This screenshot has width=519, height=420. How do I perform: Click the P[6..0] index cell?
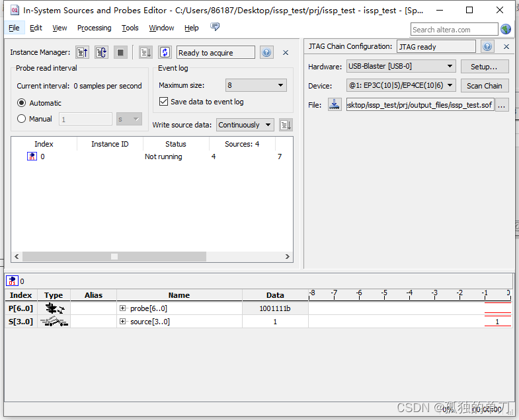pos(20,308)
